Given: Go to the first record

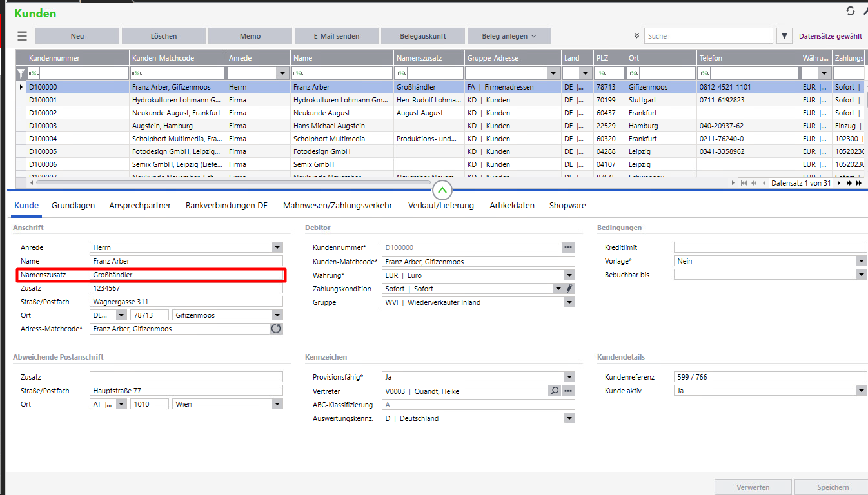Looking at the screenshot, I should click(x=744, y=183).
